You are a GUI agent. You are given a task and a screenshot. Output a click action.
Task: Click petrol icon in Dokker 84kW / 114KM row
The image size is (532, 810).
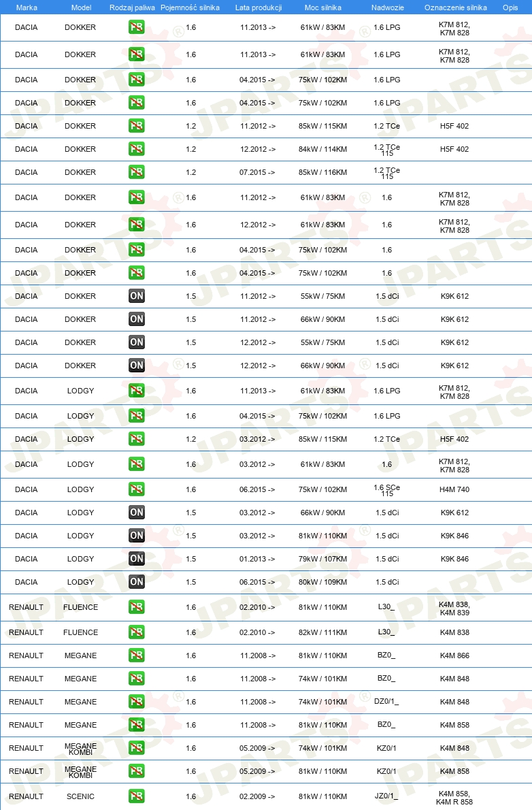click(x=136, y=149)
